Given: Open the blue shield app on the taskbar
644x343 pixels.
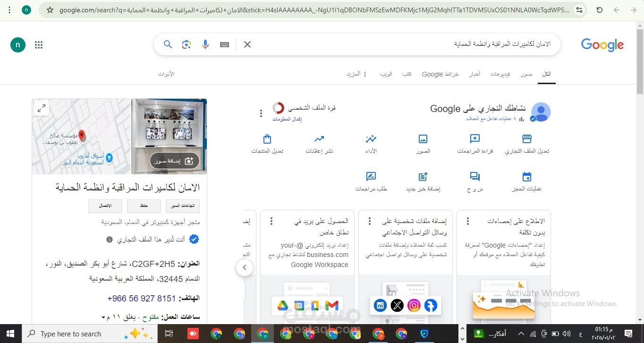Looking at the screenshot, I should point(424,334).
